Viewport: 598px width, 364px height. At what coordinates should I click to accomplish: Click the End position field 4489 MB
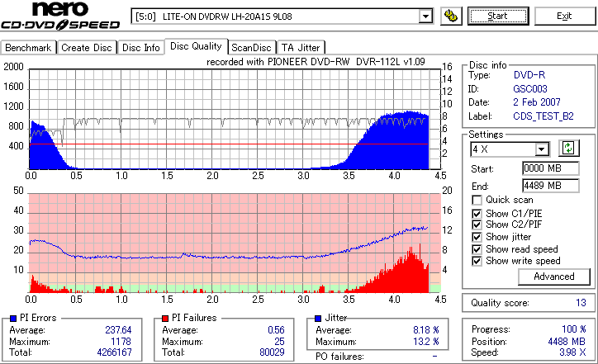click(550, 186)
